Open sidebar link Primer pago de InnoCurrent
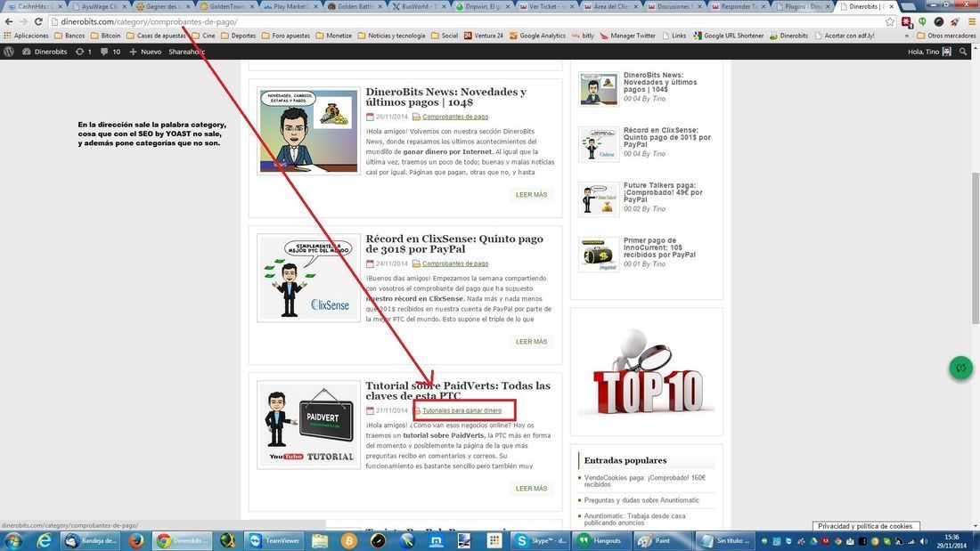This screenshot has width=980, height=551. click(659, 247)
